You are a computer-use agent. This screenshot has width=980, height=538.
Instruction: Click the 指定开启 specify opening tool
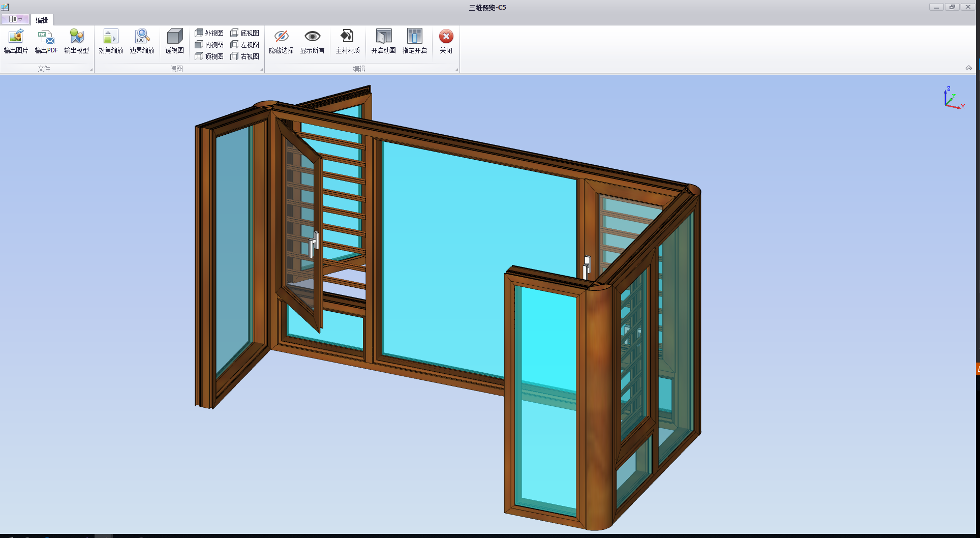pos(415,41)
